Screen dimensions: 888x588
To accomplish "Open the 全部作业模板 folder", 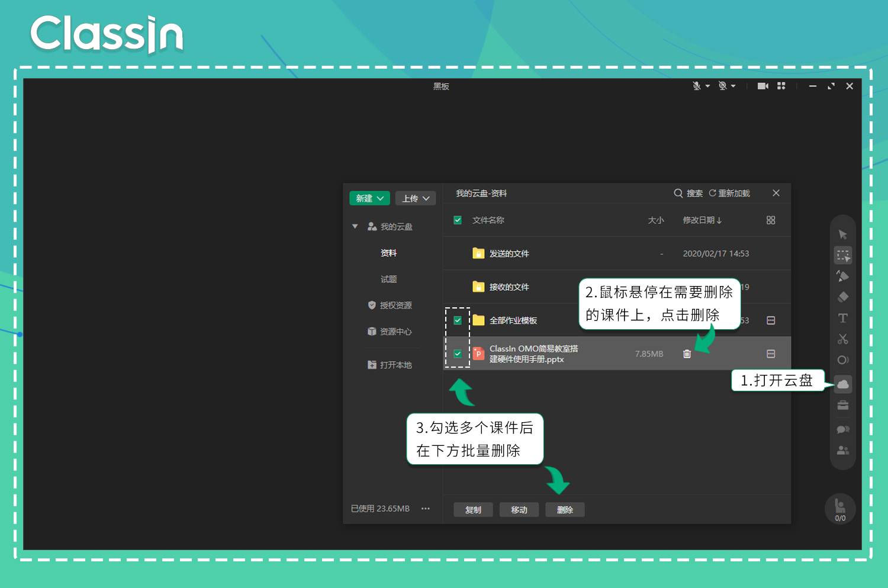I will [513, 320].
